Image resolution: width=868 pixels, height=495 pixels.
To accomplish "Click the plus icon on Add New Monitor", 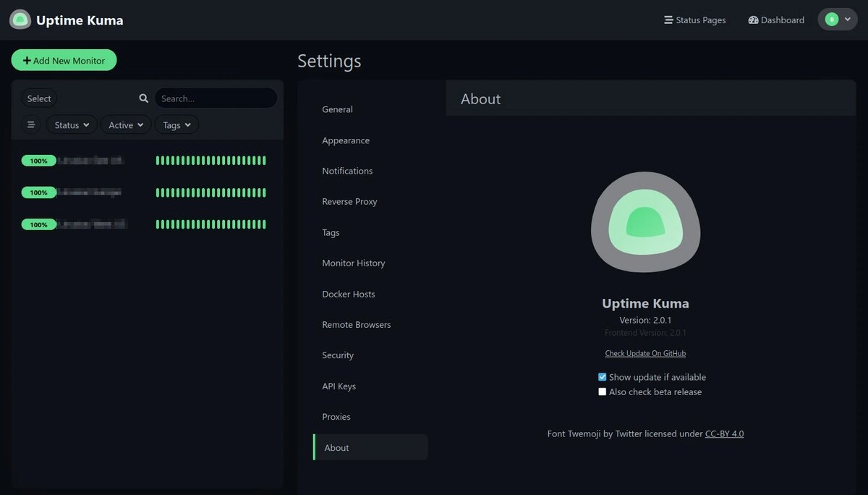I will [x=27, y=59].
